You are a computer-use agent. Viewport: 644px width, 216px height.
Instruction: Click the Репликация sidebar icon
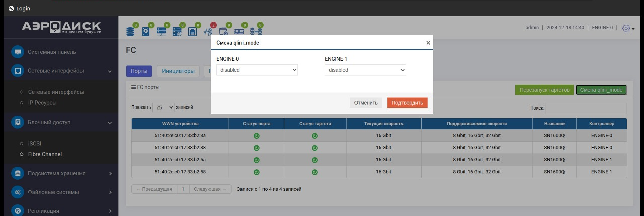[18, 211]
